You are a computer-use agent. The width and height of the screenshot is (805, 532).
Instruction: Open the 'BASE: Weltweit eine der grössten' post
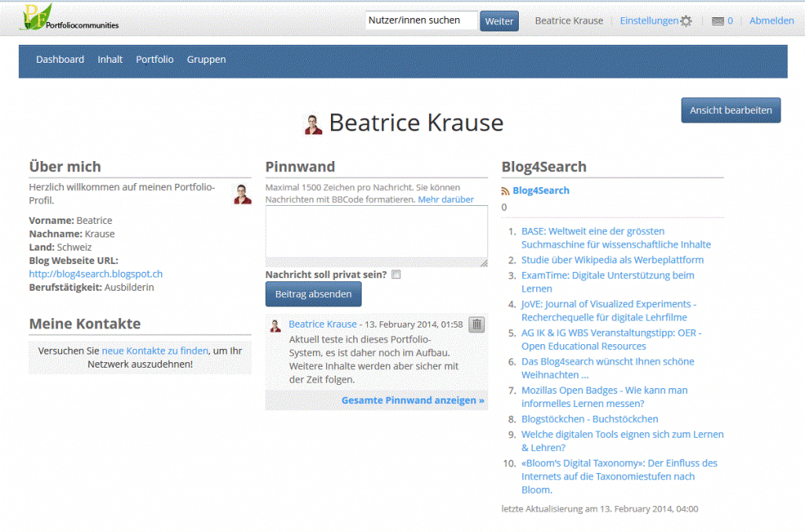(x=616, y=238)
